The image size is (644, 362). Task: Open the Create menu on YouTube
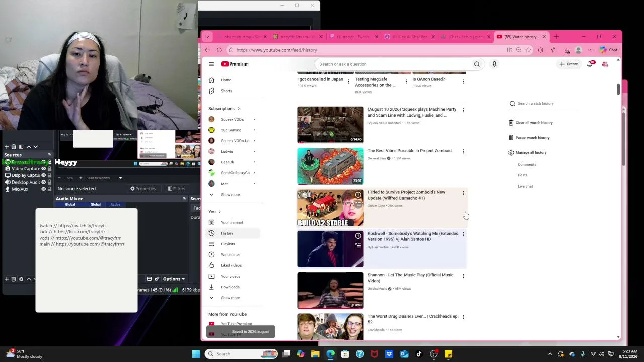coord(569,64)
